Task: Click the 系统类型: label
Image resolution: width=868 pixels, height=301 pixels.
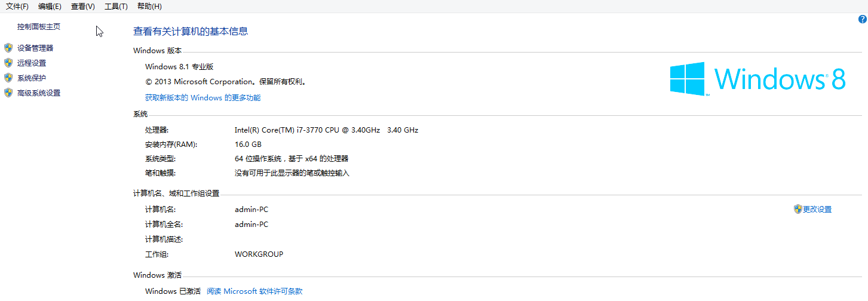Action: (x=160, y=159)
